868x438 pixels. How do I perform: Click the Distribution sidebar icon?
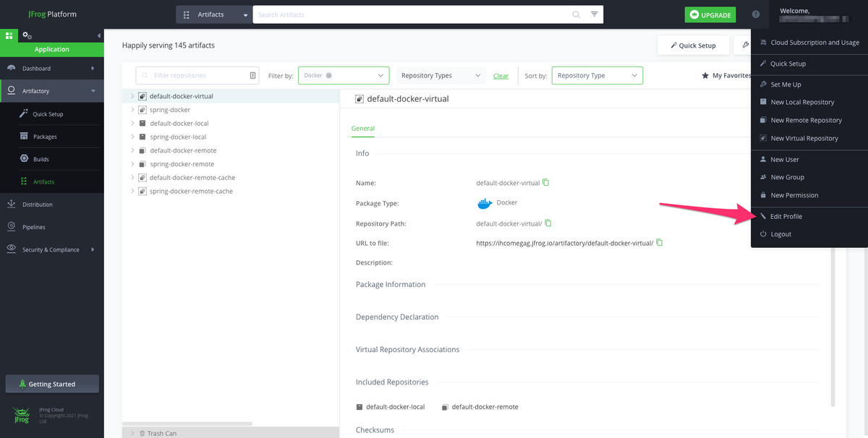12,205
